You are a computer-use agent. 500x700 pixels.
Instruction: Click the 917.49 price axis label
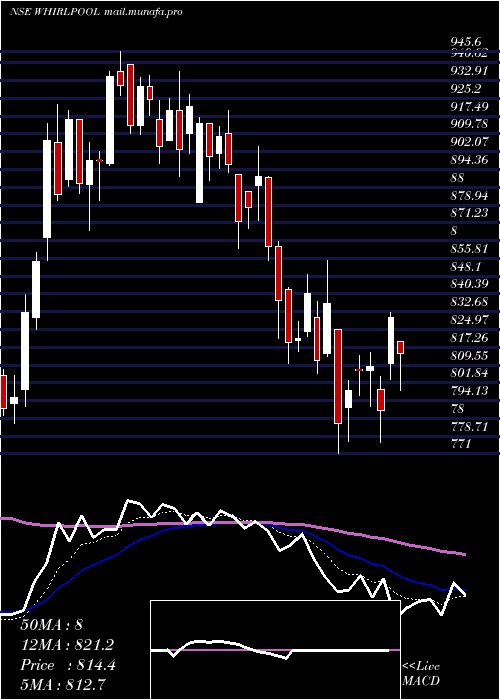tap(469, 107)
